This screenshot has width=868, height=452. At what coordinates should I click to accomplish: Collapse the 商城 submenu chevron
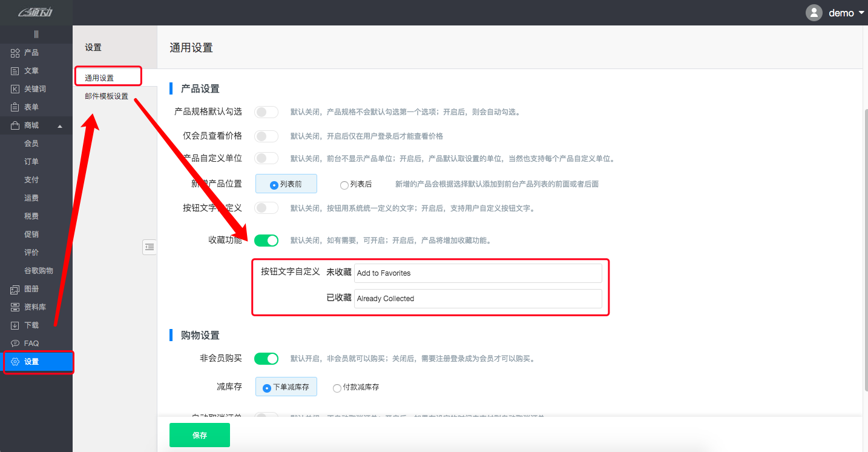[x=59, y=125]
